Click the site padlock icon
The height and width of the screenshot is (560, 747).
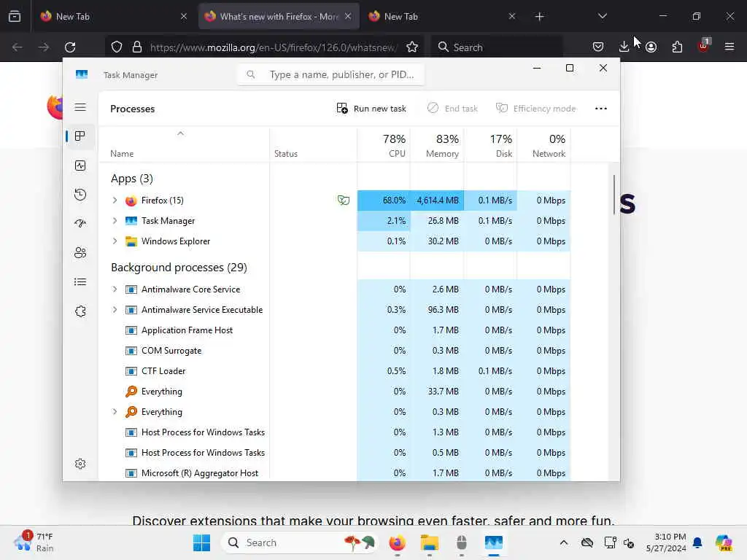[137, 47]
